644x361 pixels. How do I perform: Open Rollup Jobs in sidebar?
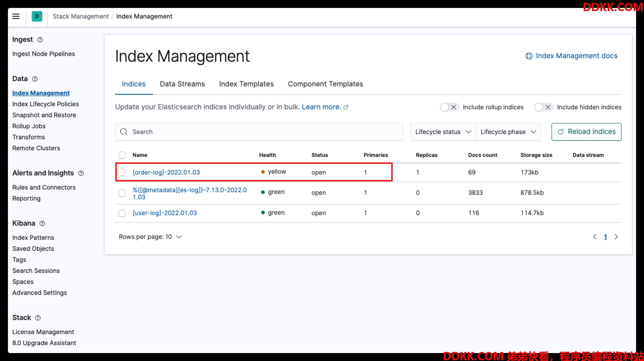tap(29, 126)
